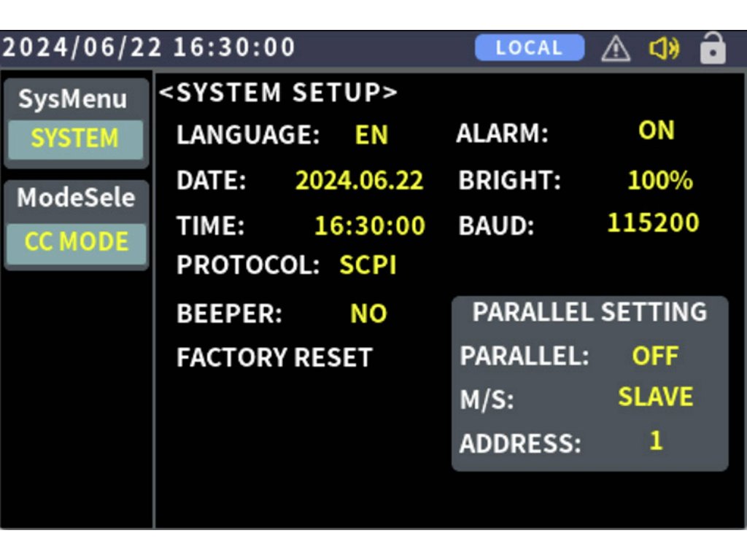Edit the DATE field 2024.06.22

click(359, 181)
